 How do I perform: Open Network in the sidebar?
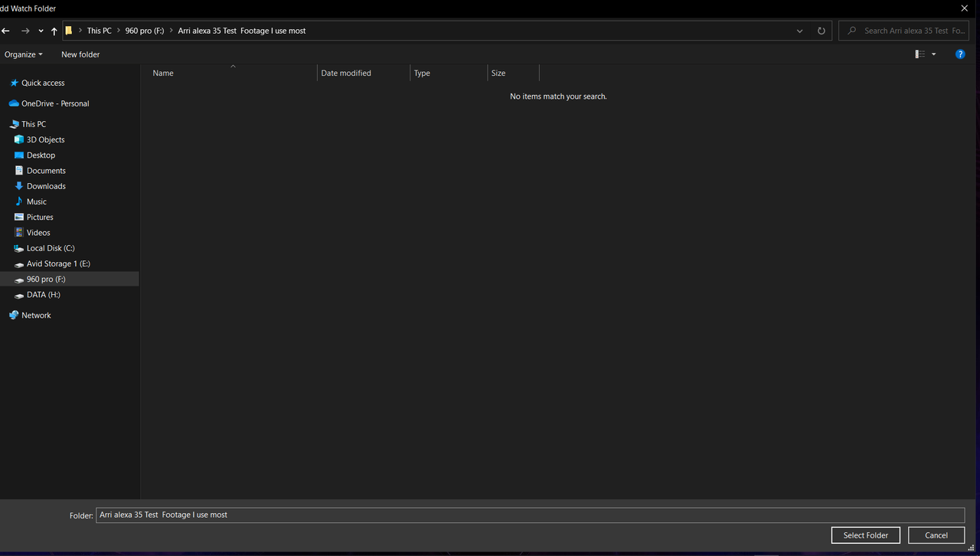coord(36,316)
